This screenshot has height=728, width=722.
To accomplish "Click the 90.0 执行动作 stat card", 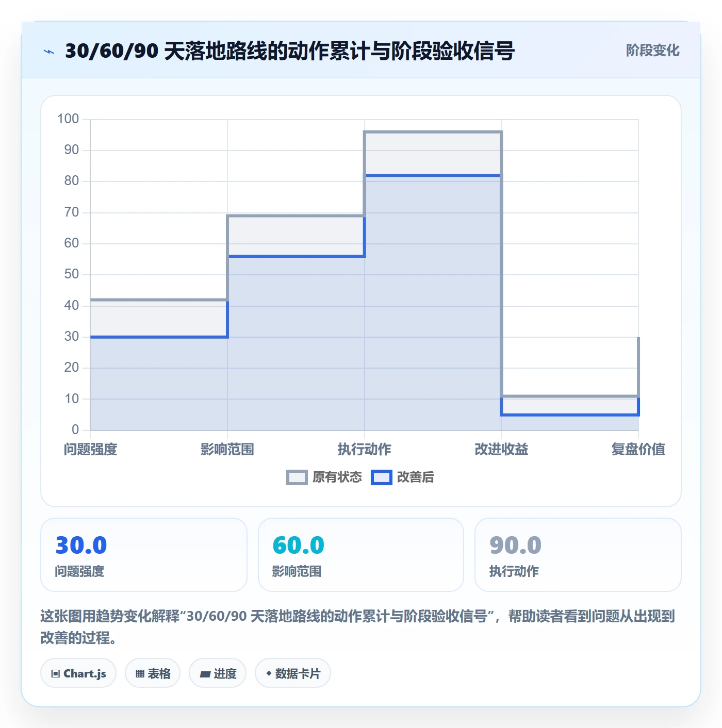I will coord(578,555).
